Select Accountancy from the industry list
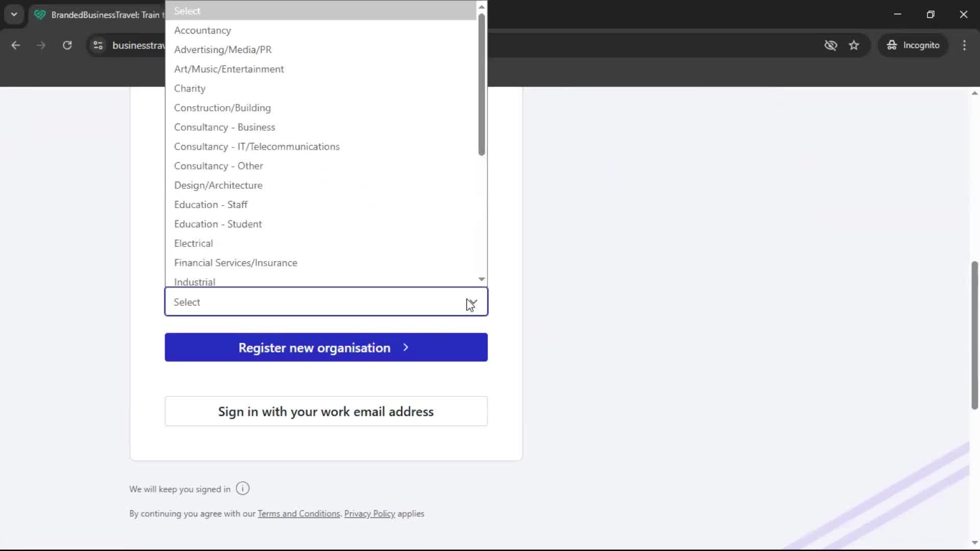980x551 pixels. click(x=202, y=30)
